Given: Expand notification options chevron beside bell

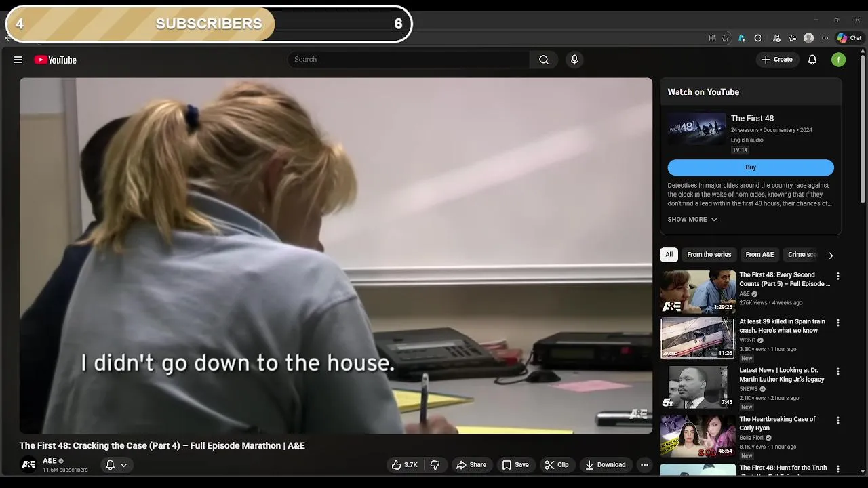Looking at the screenshot, I should [x=124, y=465].
